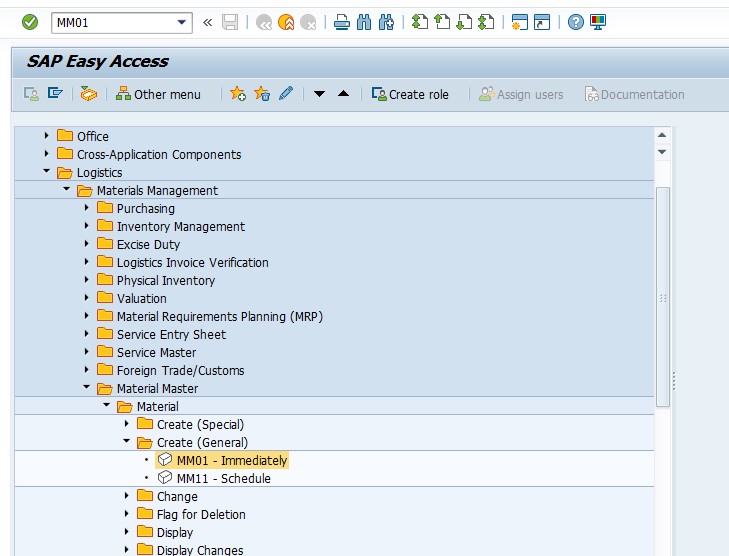Click the Create New Session icon

519,22
